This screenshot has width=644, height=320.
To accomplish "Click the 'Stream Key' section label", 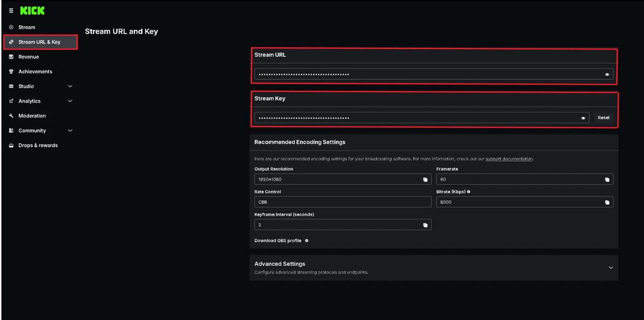I will click(270, 99).
